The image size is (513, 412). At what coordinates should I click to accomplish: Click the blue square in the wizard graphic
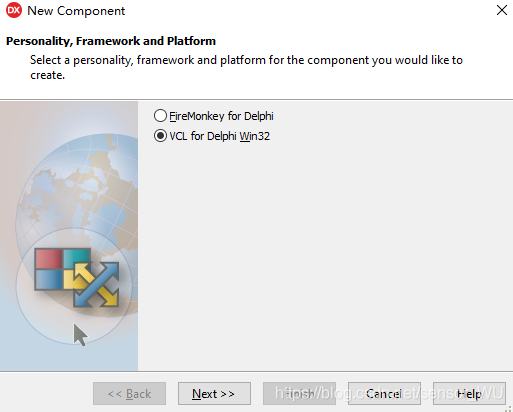49,279
